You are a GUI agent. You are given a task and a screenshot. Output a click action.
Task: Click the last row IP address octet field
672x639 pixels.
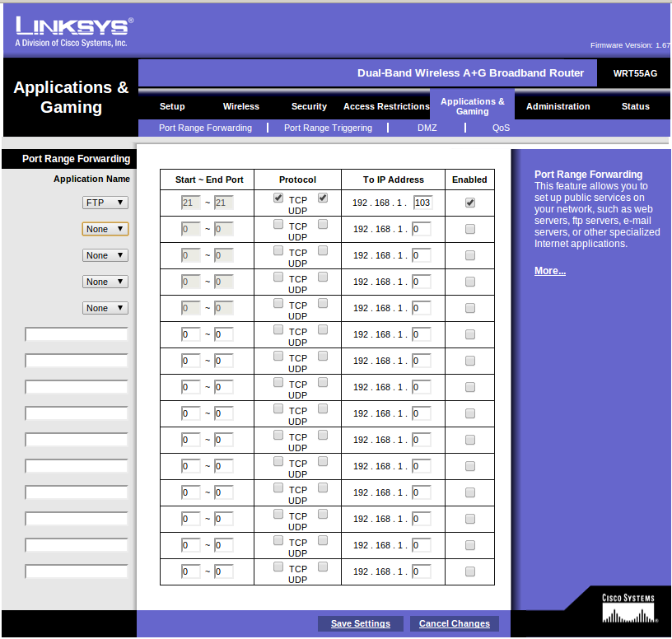pyautogui.click(x=422, y=571)
